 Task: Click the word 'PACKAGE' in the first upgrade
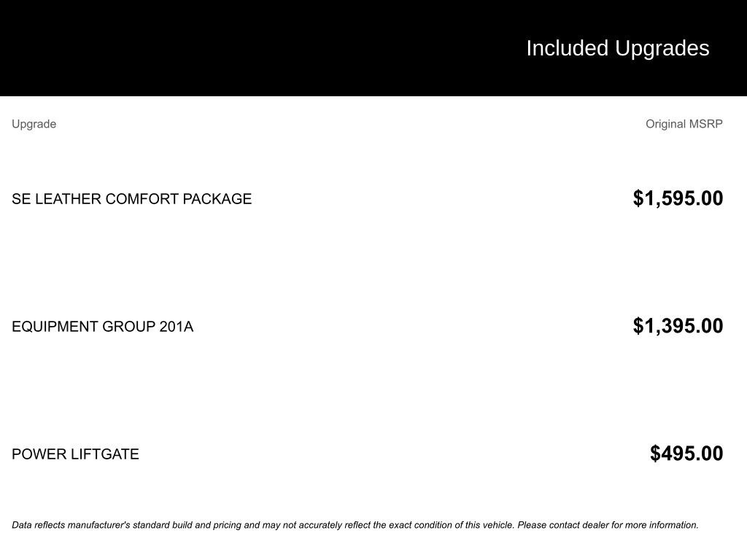click(x=217, y=199)
